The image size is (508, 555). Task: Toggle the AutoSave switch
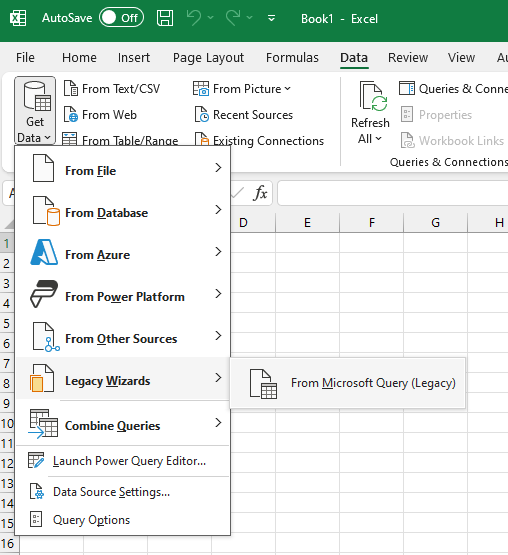121,18
